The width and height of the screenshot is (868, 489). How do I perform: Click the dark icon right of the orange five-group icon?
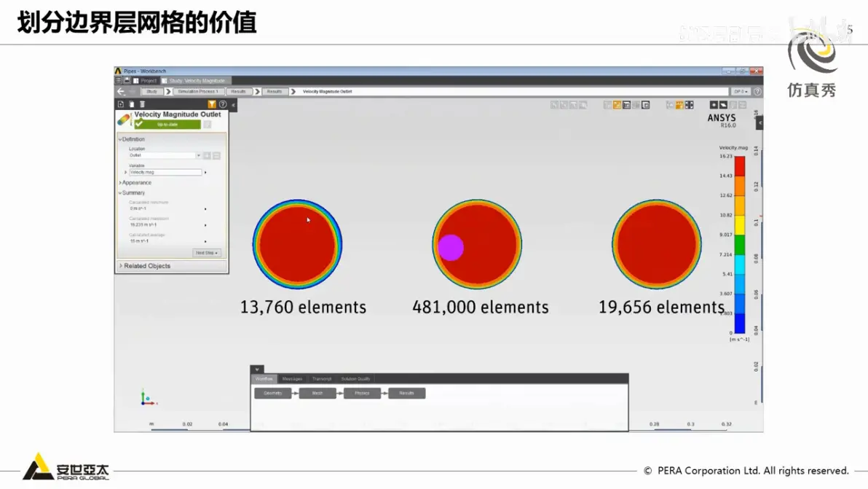click(626, 105)
